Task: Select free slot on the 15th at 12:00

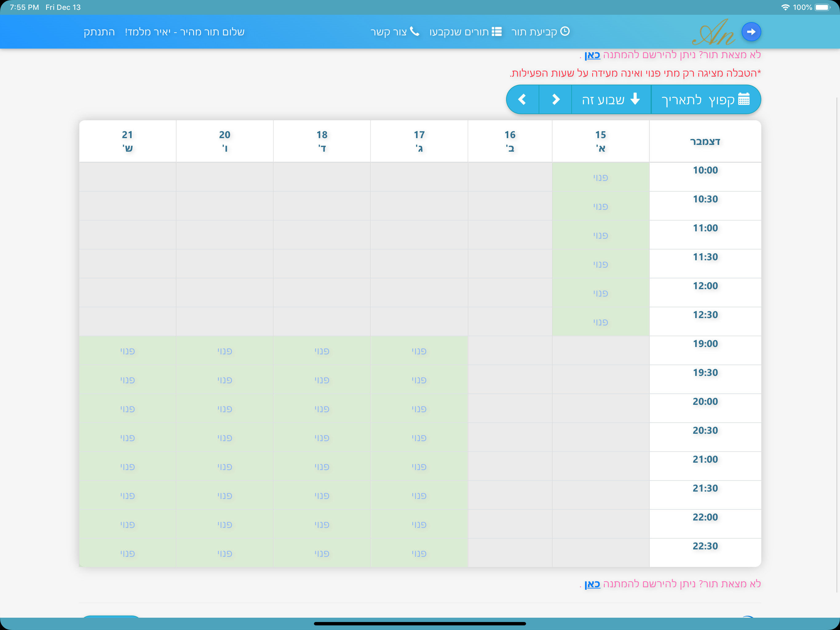Action: tap(600, 293)
